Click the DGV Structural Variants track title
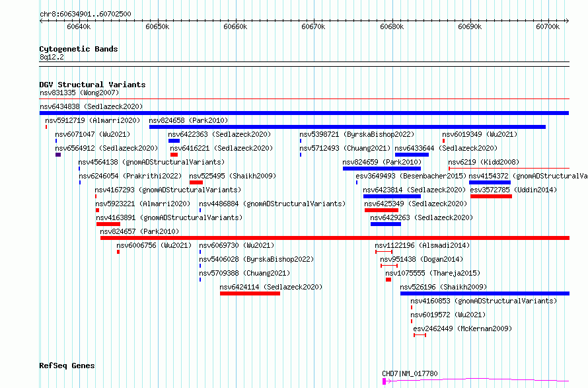 (92, 85)
